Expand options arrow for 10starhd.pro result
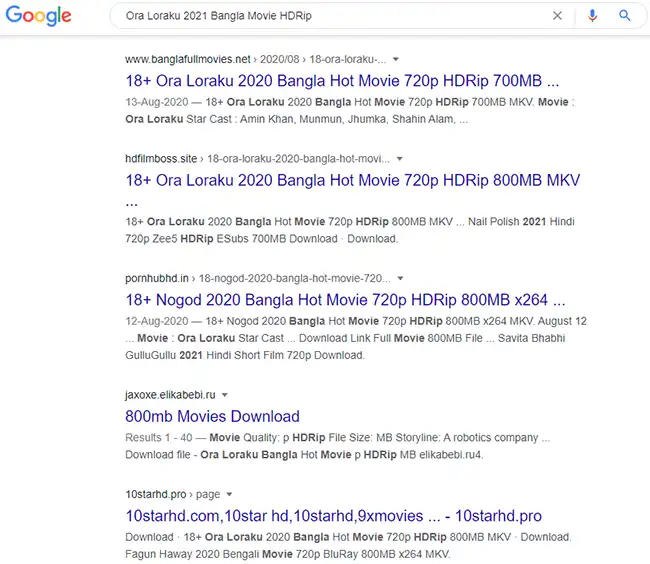The width and height of the screenshot is (650, 564). [x=229, y=494]
